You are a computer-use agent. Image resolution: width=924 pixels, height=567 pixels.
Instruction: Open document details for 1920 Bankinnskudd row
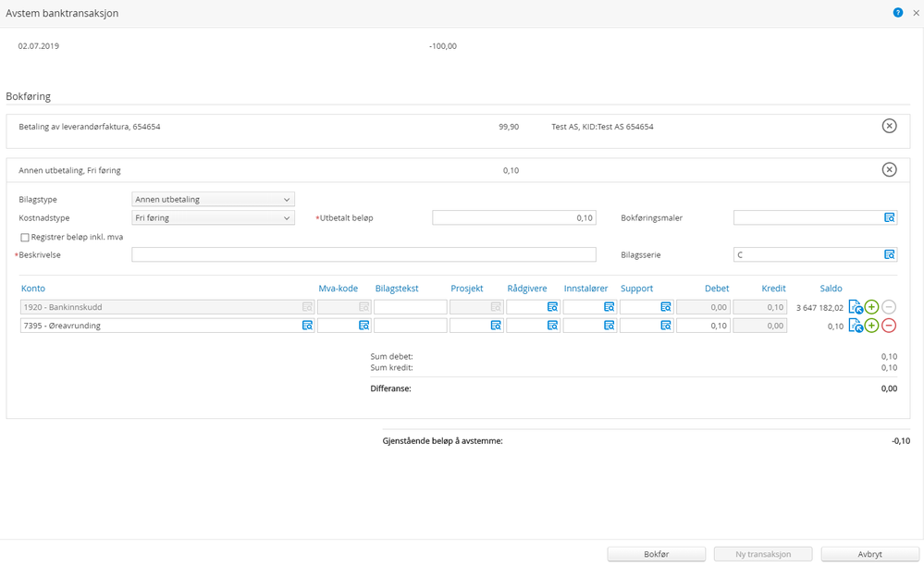pyautogui.click(x=855, y=307)
